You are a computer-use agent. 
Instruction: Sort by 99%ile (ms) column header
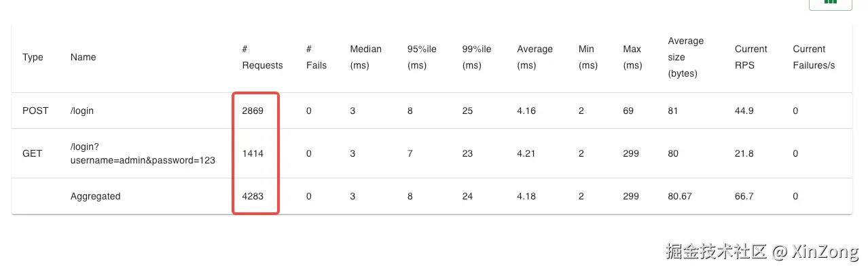477,58
